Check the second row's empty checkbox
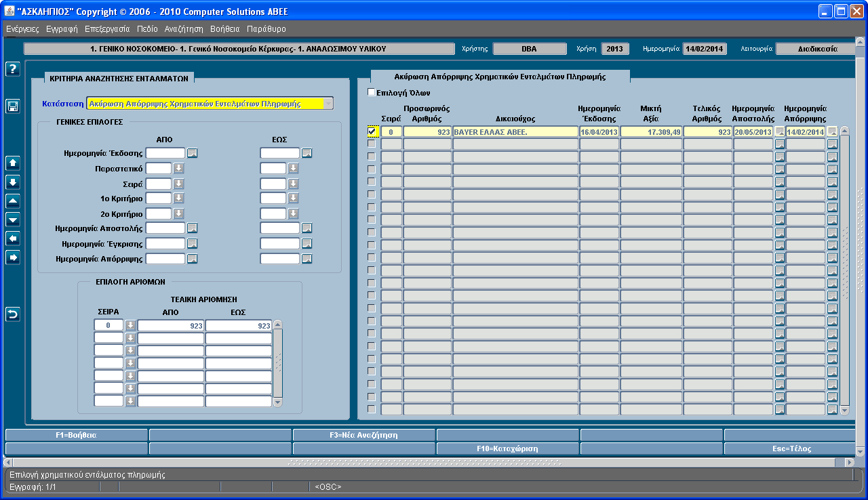The height and width of the screenshot is (500, 868). point(371,144)
